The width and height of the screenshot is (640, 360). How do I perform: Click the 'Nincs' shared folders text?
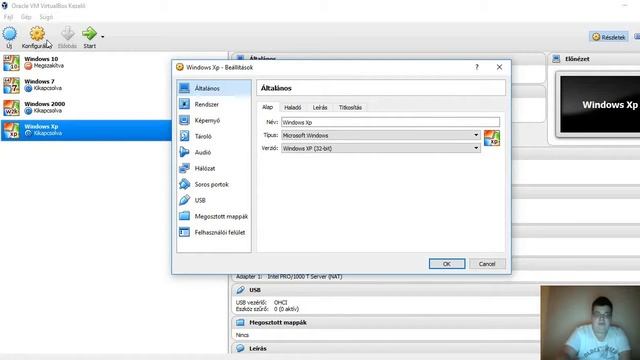(x=242, y=335)
